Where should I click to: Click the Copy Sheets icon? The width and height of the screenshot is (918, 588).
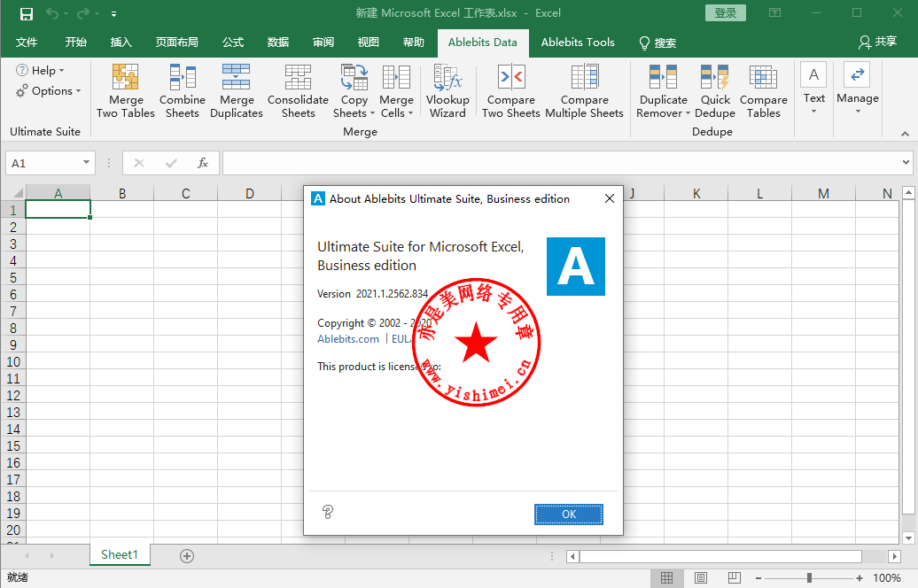(x=354, y=77)
